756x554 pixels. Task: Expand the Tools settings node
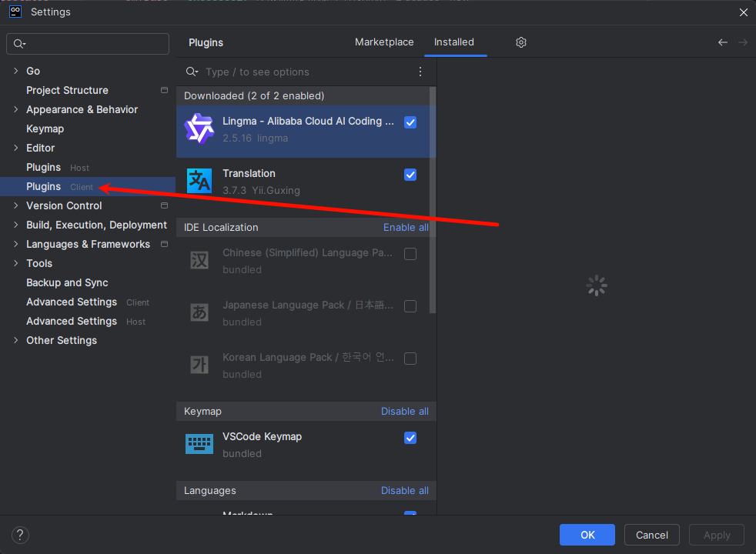click(x=16, y=263)
